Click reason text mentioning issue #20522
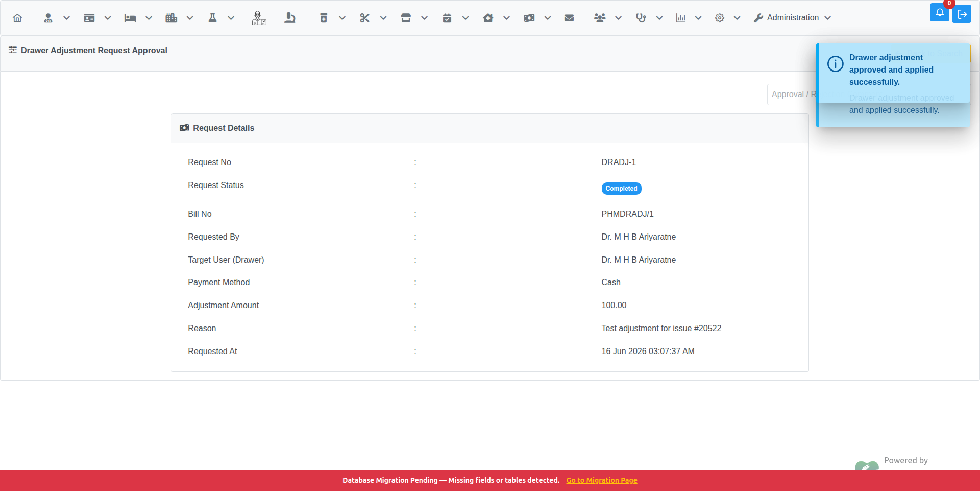The image size is (980, 491). [661, 328]
